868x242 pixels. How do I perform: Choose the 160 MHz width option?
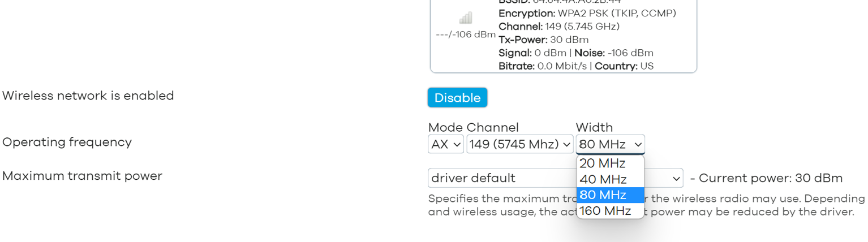click(605, 211)
